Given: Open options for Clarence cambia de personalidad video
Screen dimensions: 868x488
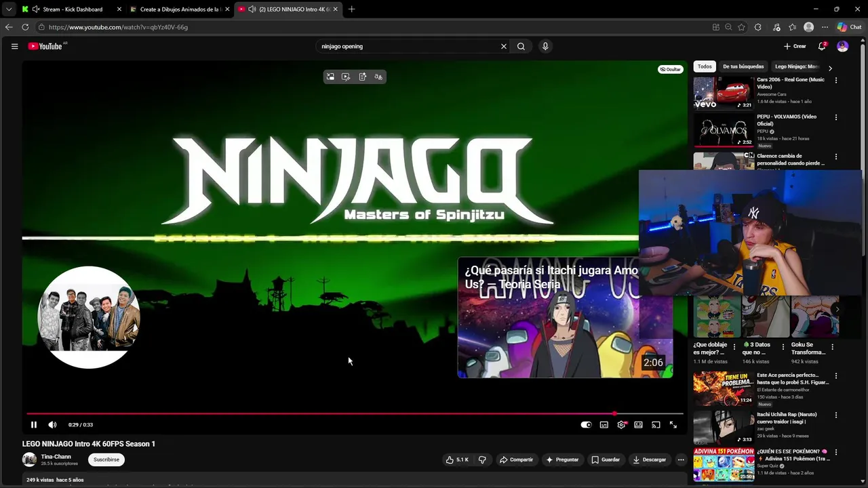Looking at the screenshot, I should click(835, 157).
